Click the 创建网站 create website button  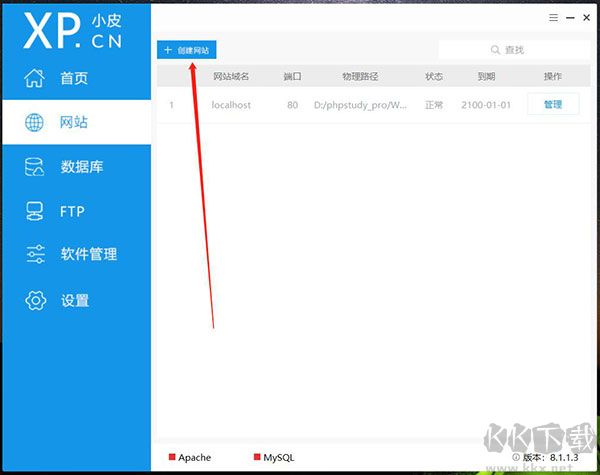point(187,50)
